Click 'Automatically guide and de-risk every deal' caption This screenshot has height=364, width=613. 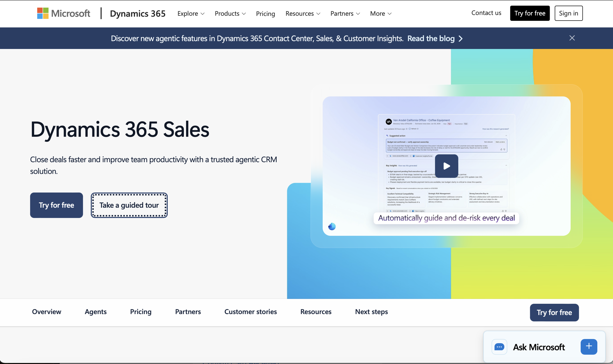pyautogui.click(x=446, y=218)
